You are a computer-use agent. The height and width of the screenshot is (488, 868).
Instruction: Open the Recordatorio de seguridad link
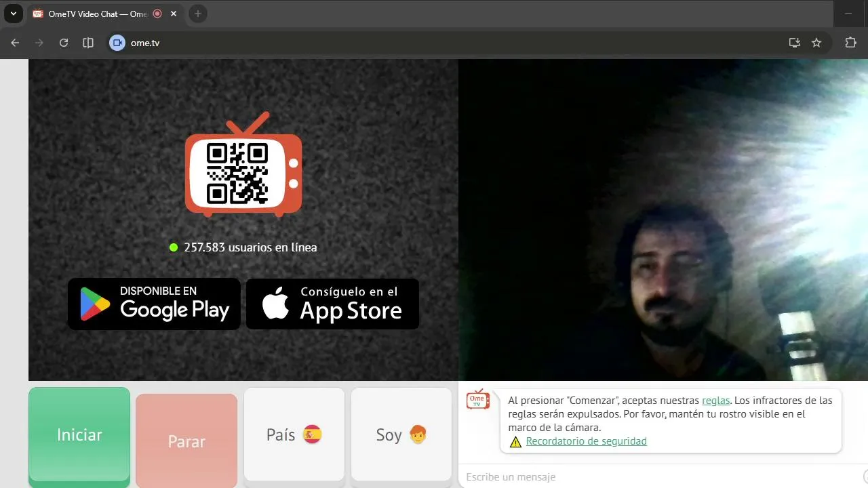pyautogui.click(x=587, y=441)
